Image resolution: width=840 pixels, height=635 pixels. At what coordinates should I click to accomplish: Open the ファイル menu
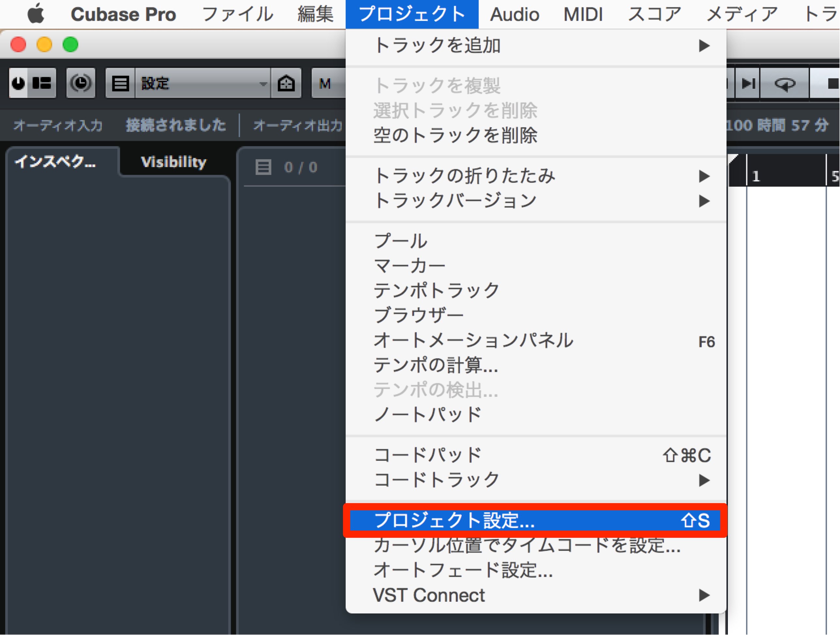point(237,14)
